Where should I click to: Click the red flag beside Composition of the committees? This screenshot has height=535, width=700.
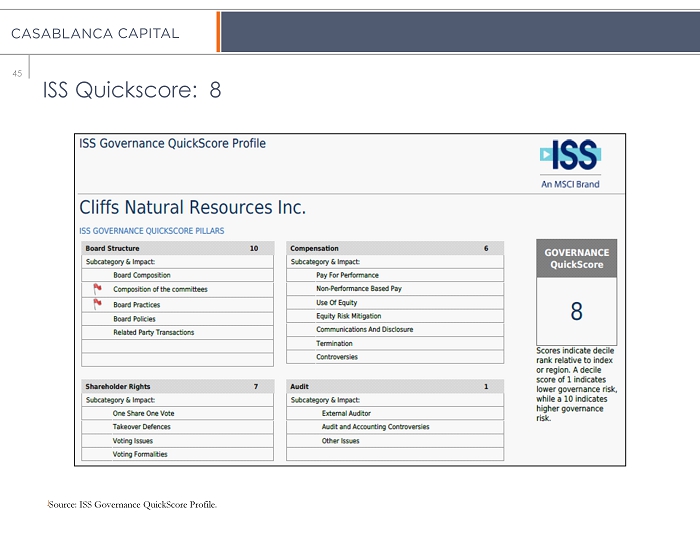click(98, 289)
